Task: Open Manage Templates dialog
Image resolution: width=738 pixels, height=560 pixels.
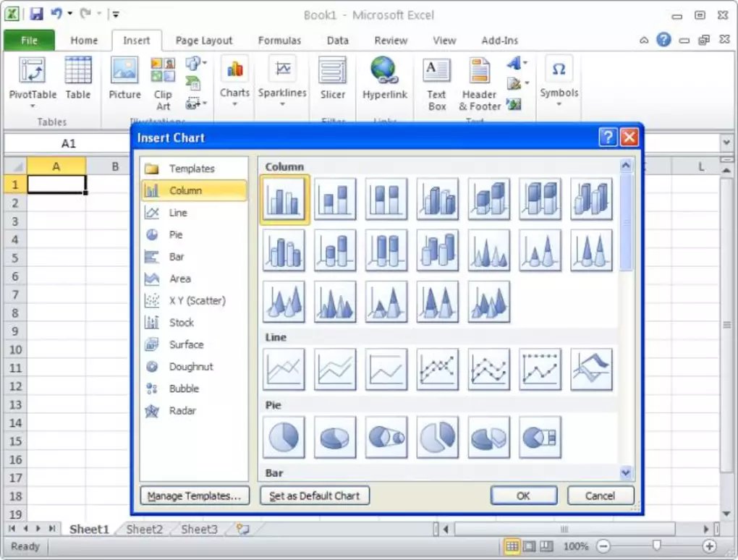Action: tap(194, 496)
